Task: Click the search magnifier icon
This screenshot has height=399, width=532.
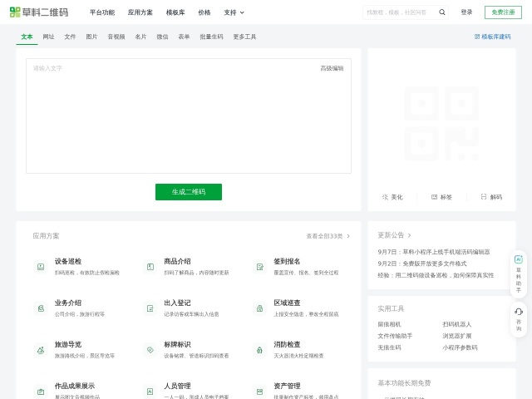Action: [441, 12]
